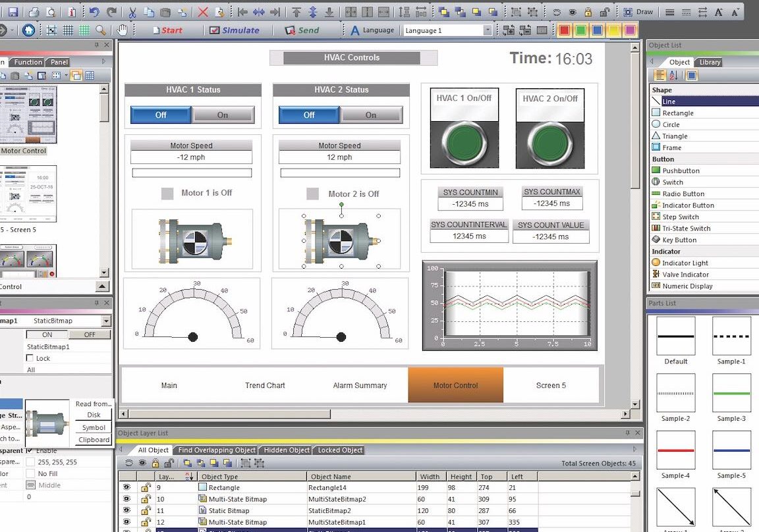Click the Disk button under Read from
Image resolution: width=759 pixels, height=532 pixels.
point(94,415)
